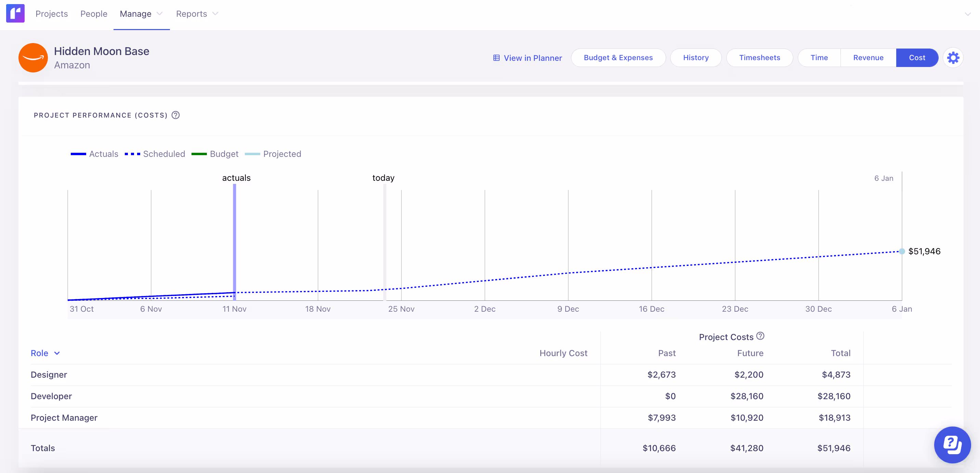Open project settings gear icon
Screen dimensions: 980x473
[x=953, y=58]
